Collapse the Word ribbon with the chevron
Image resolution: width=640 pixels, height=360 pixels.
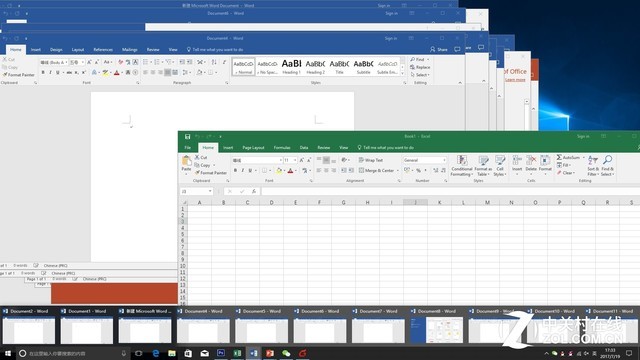click(460, 82)
